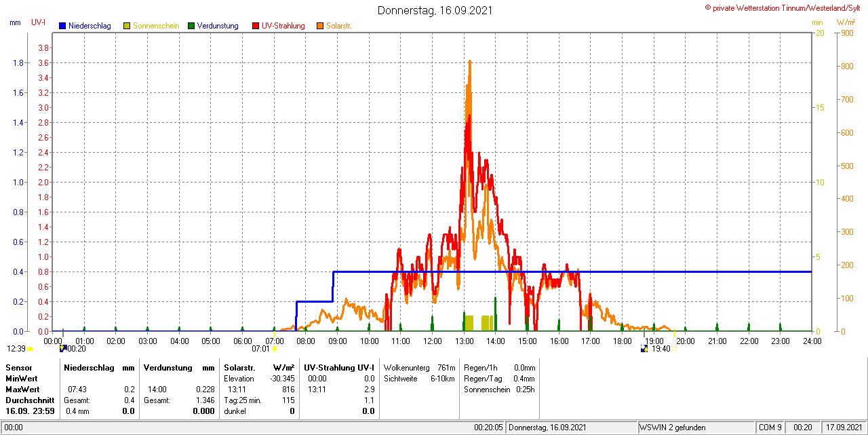Click the 17.09.2021 date in status bar

click(x=844, y=428)
